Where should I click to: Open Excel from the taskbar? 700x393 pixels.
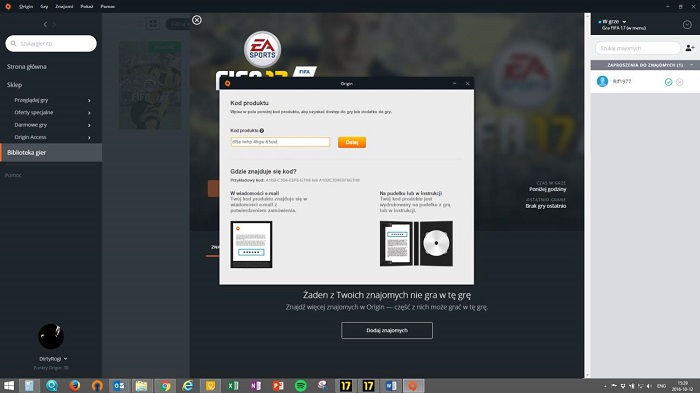click(233, 385)
